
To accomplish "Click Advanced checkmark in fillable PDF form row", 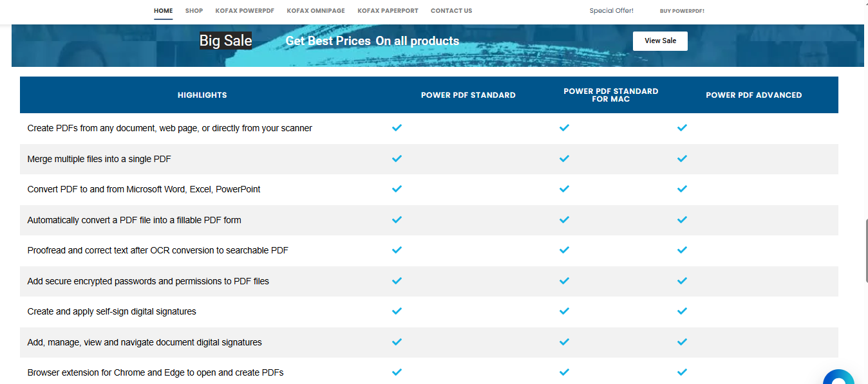I will (x=683, y=219).
